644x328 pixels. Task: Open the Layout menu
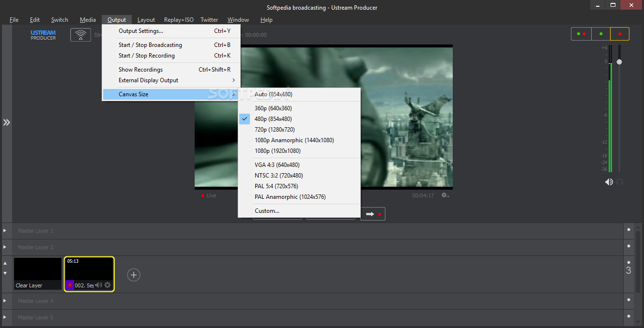click(146, 20)
